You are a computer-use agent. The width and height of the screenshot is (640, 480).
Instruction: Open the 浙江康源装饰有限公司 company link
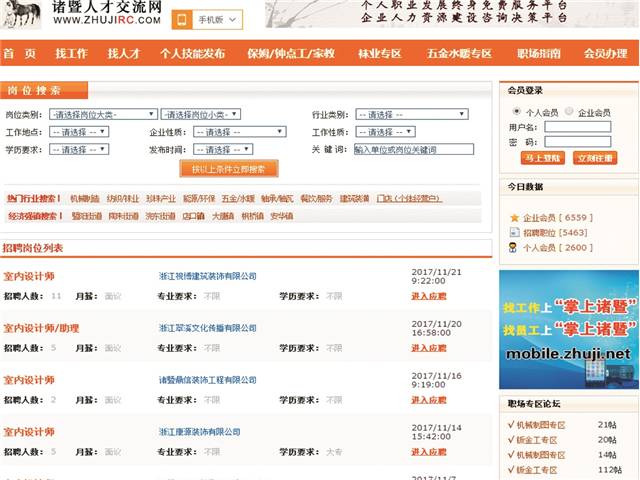click(x=199, y=432)
